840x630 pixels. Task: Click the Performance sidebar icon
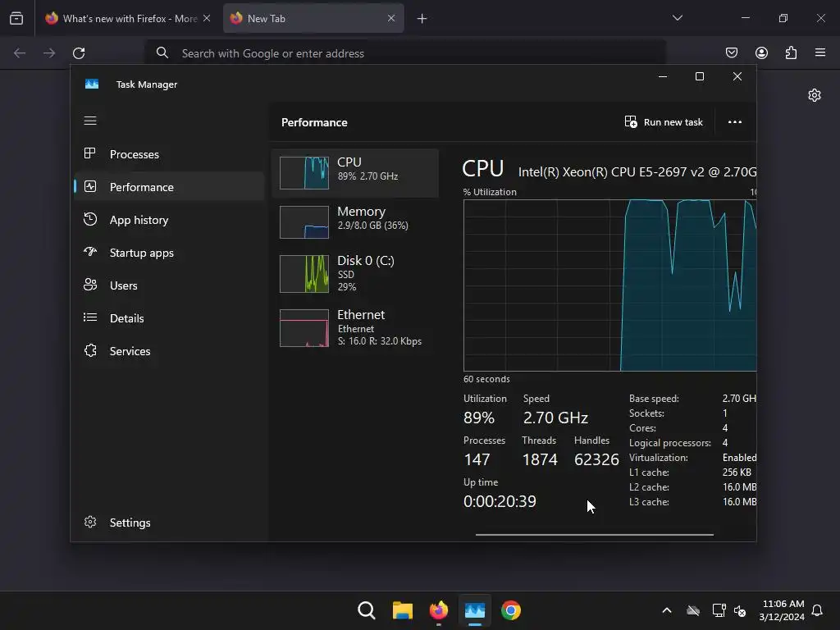pos(90,186)
